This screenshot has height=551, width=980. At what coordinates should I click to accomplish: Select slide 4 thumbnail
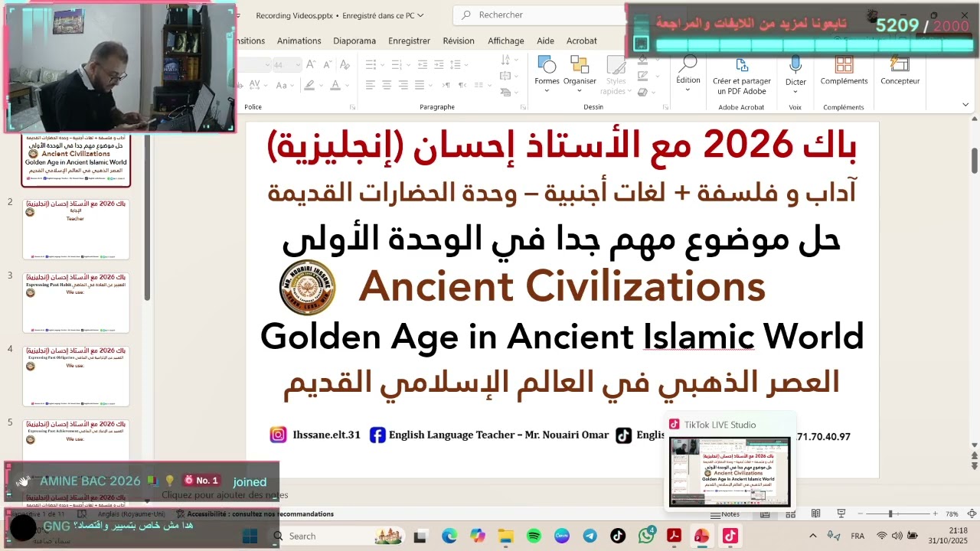[76, 376]
